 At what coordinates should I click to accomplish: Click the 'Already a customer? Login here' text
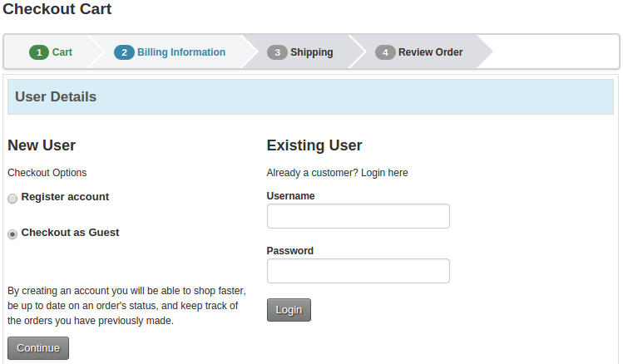coord(337,173)
